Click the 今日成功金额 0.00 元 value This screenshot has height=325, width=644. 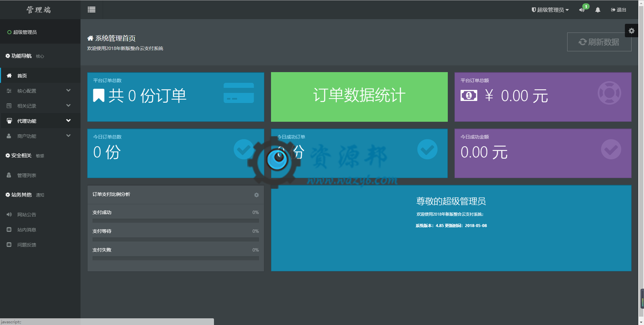(484, 153)
